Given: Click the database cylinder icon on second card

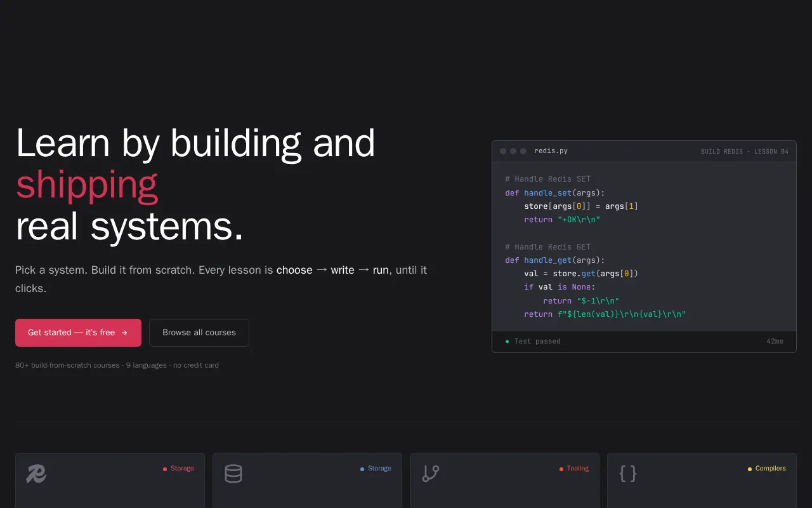Looking at the screenshot, I should click(233, 474).
